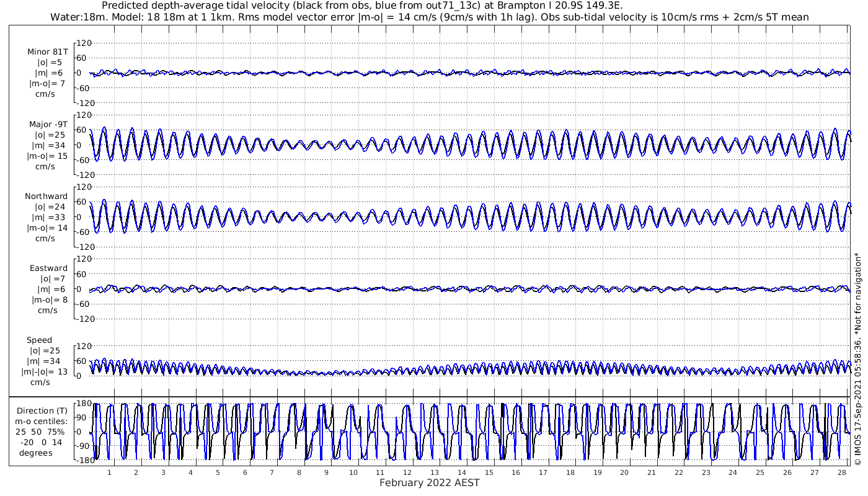Click the 'm-o centiles:' text
The image size is (868, 496).
tap(42, 422)
